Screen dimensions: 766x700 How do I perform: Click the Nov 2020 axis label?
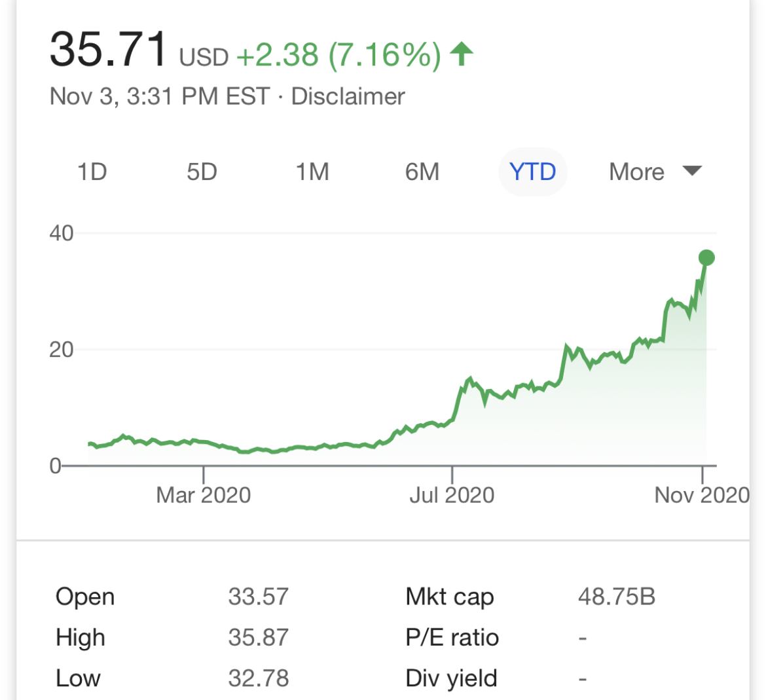pos(702,495)
